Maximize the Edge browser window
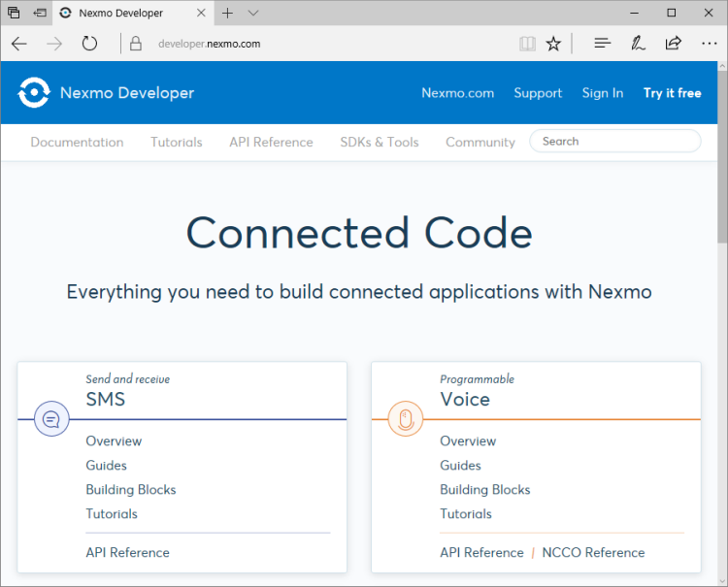The height and width of the screenshot is (587, 728). coord(672,13)
